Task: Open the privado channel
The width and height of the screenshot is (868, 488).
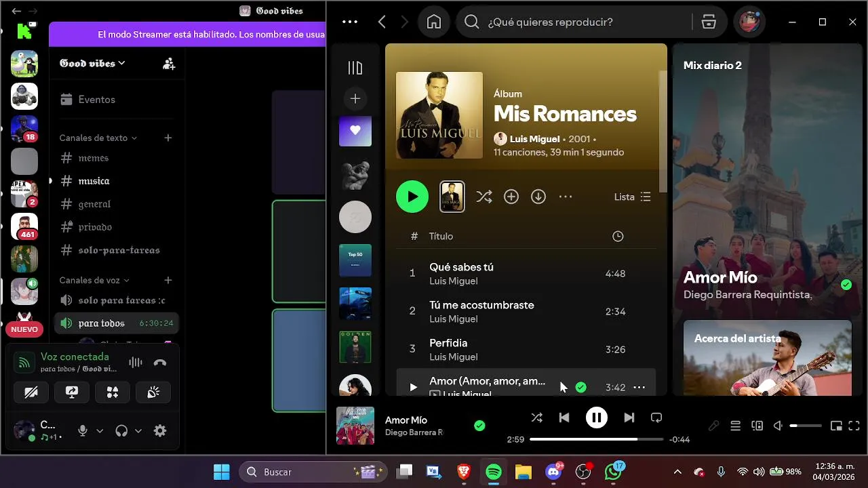Action: (x=116, y=227)
